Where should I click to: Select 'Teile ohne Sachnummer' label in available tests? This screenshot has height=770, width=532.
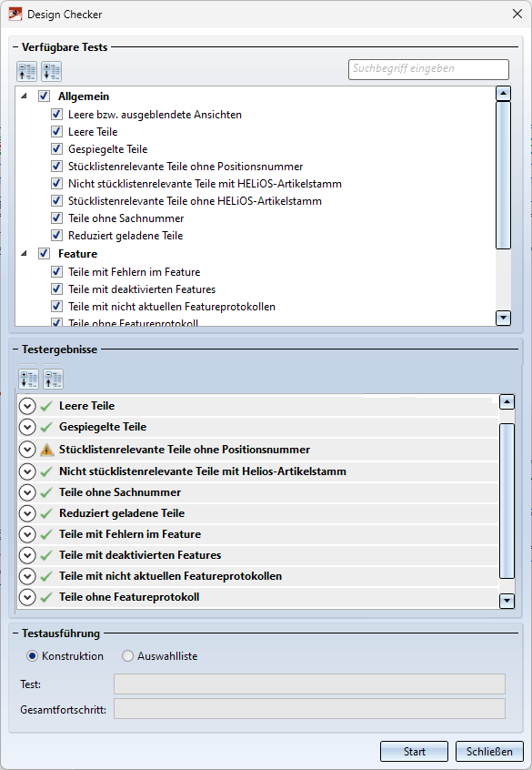pos(126,218)
